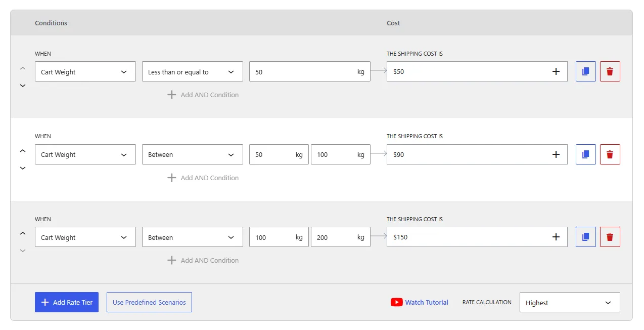Open Cart Weight dropdown in $50 tier
Viewport: 644px width, 330px height.
tap(85, 71)
